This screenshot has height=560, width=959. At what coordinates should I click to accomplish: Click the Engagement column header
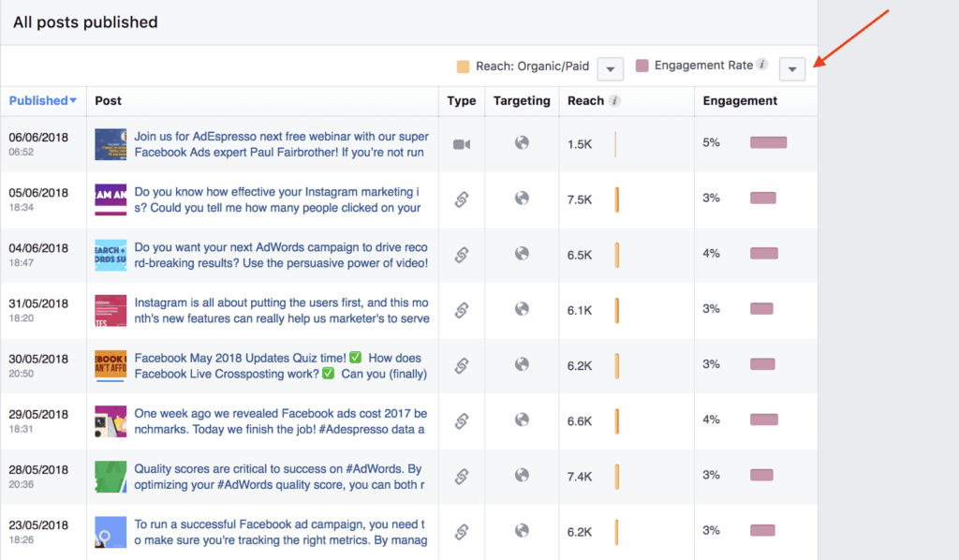(740, 101)
